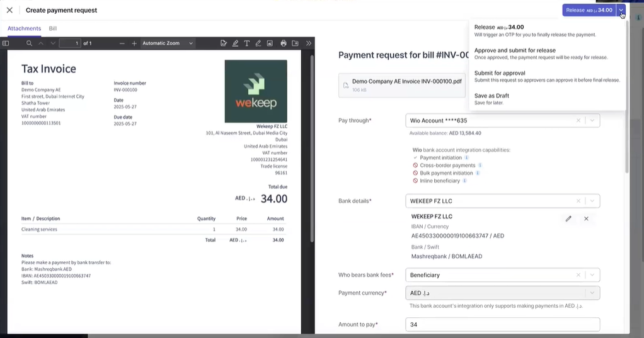Select the PDF text annotation tool
Screen dimensions: 644x338
pos(246,43)
